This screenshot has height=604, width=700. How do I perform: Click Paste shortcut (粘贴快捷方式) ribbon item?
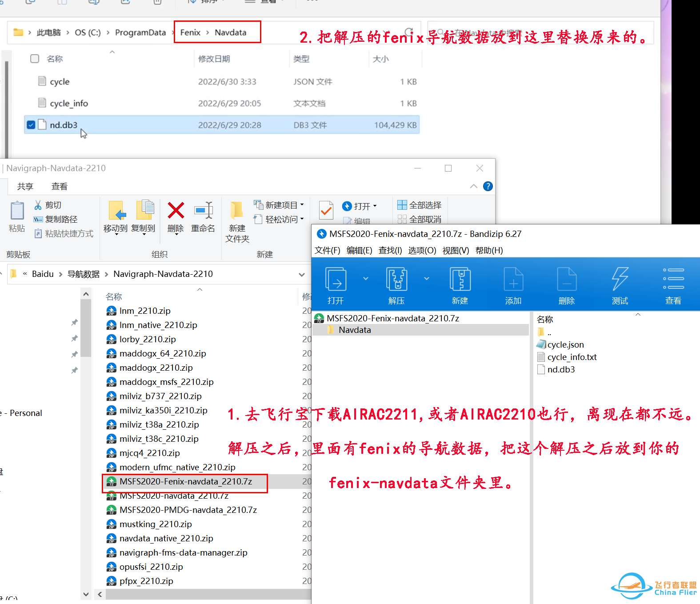click(x=64, y=233)
